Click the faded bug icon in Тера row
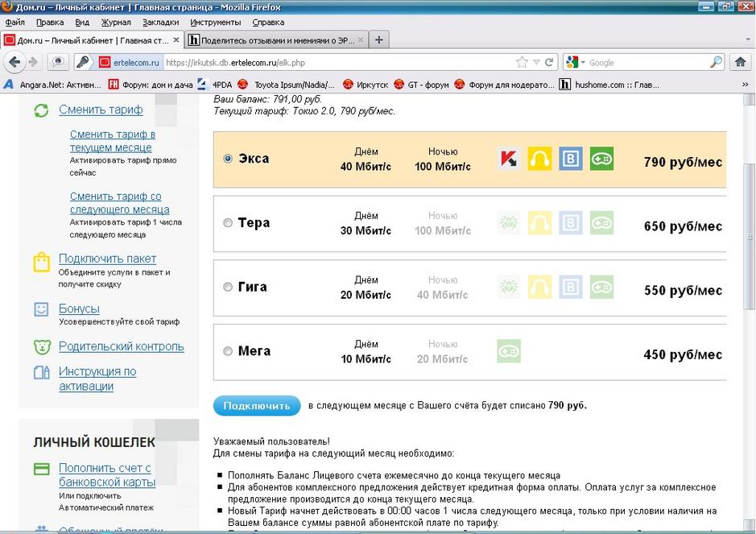 tap(509, 223)
